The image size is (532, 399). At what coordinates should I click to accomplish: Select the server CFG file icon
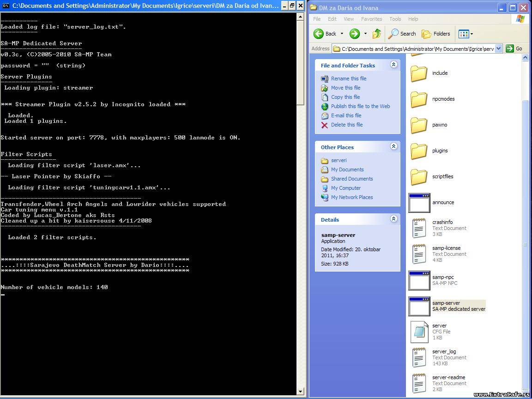419,332
